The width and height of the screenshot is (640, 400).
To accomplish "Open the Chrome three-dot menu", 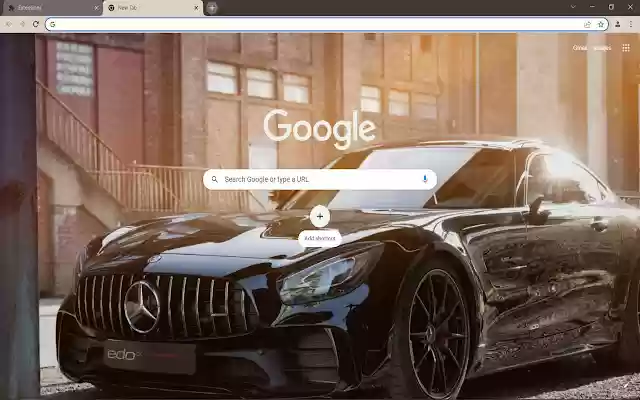I will [x=631, y=24].
